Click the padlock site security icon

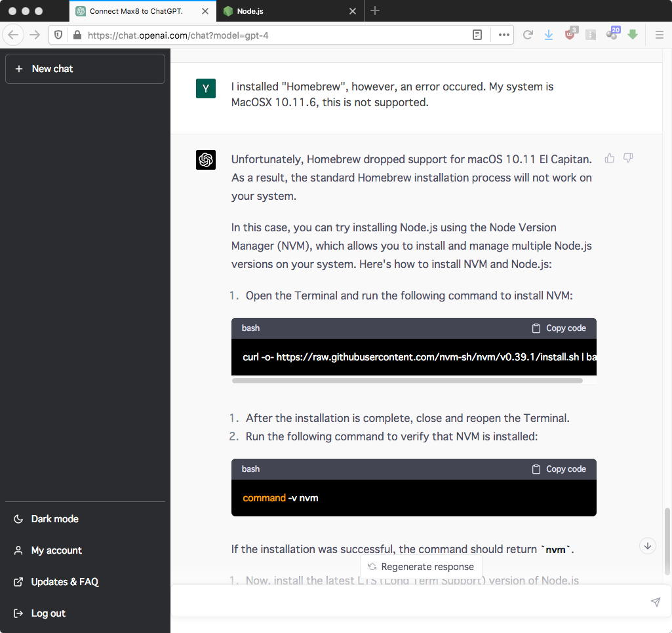[x=77, y=35]
